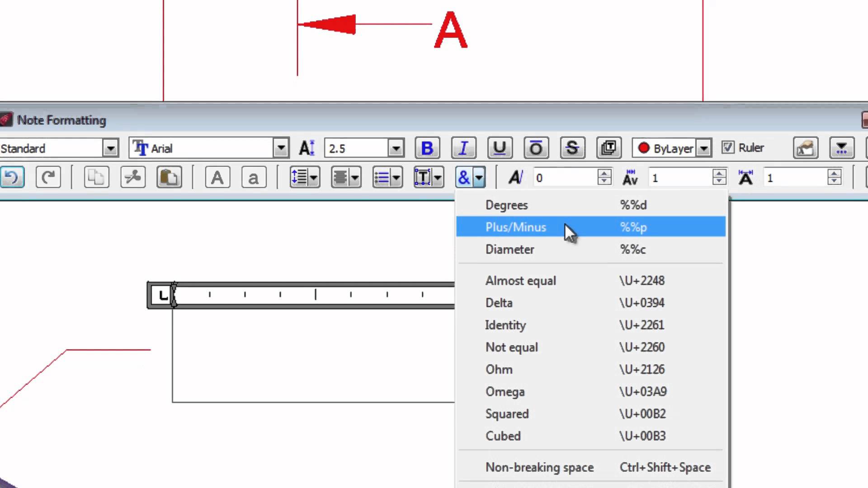Image resolution: width=868 pixels, height=488 pixels.
Task: Click the Undo arrow icon
Action: pos(12,177)
